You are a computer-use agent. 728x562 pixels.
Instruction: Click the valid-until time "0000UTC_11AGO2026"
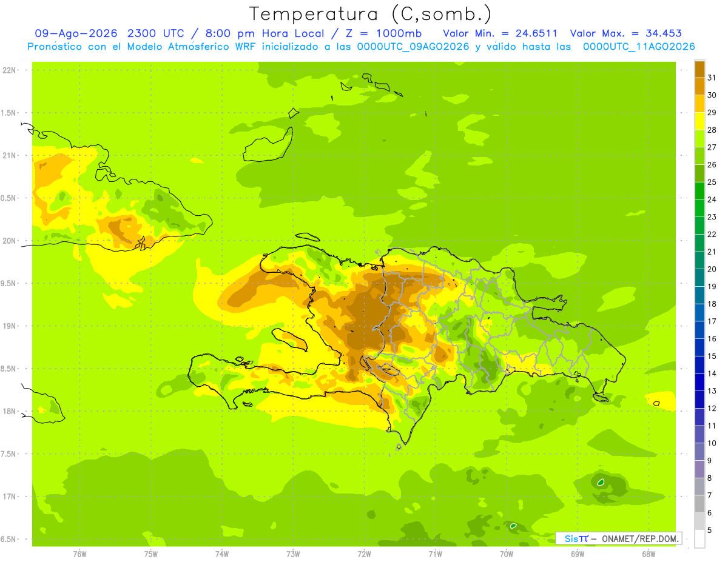coord(639,47)
